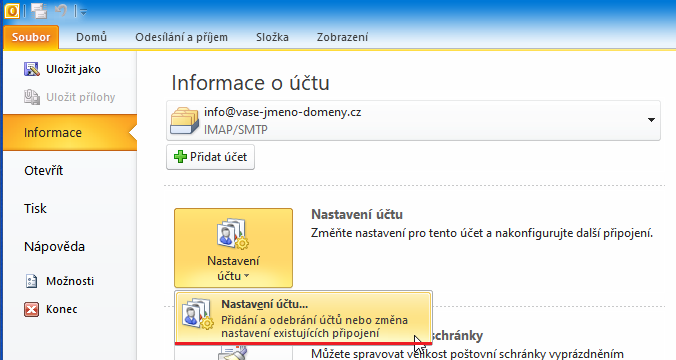Viewport: 676px width, 360px height.
Task: Open the Tisk section
Action: [35, 209]
